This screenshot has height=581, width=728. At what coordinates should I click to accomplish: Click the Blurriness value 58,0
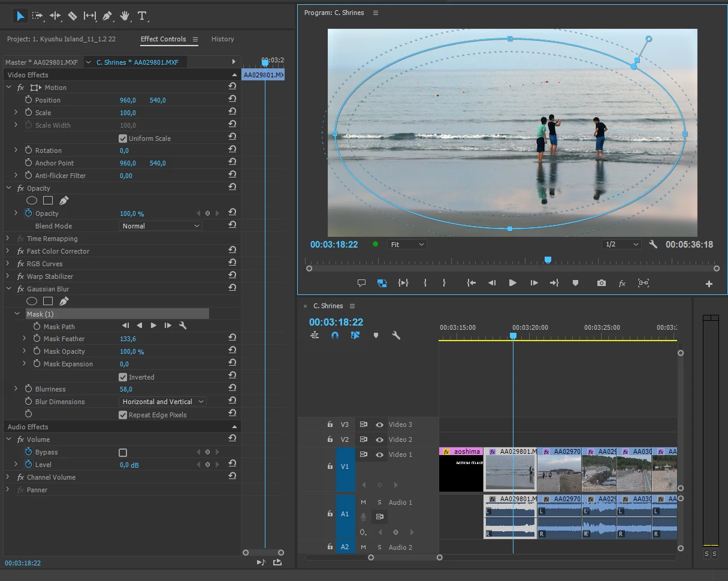point(126,389)
